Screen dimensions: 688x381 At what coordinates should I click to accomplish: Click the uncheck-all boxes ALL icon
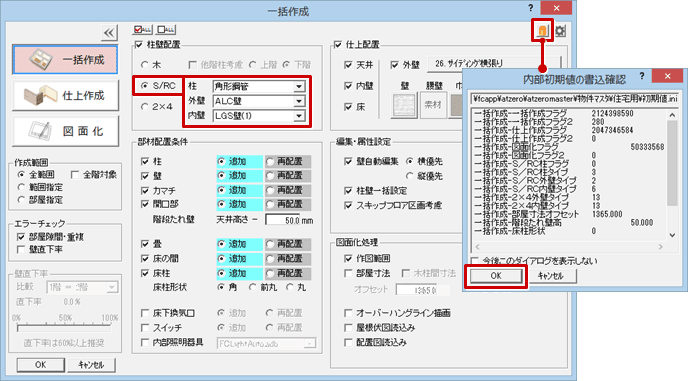(166, 29)
